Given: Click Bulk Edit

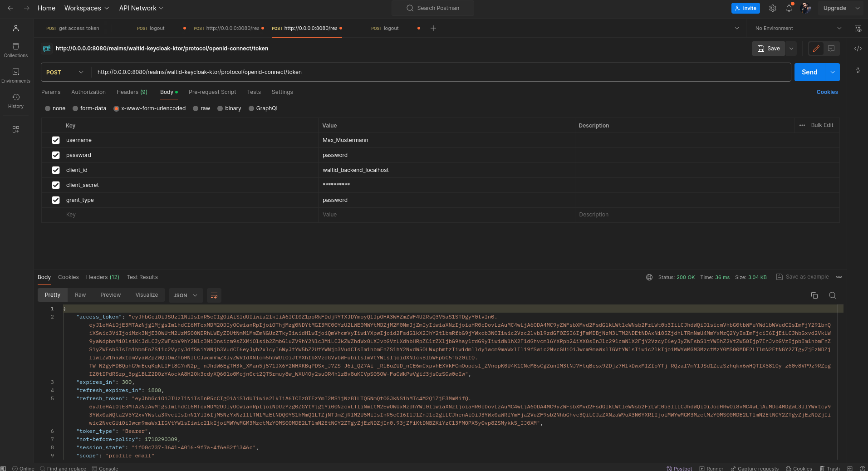Looking at the screenshot, I should (x=822, y=125).
